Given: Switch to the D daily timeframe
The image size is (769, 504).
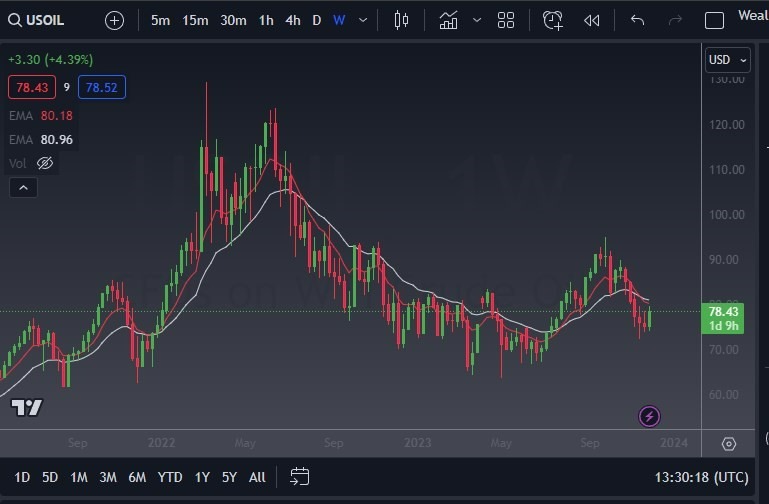Looking at the screenshot, I should point(317,21).
